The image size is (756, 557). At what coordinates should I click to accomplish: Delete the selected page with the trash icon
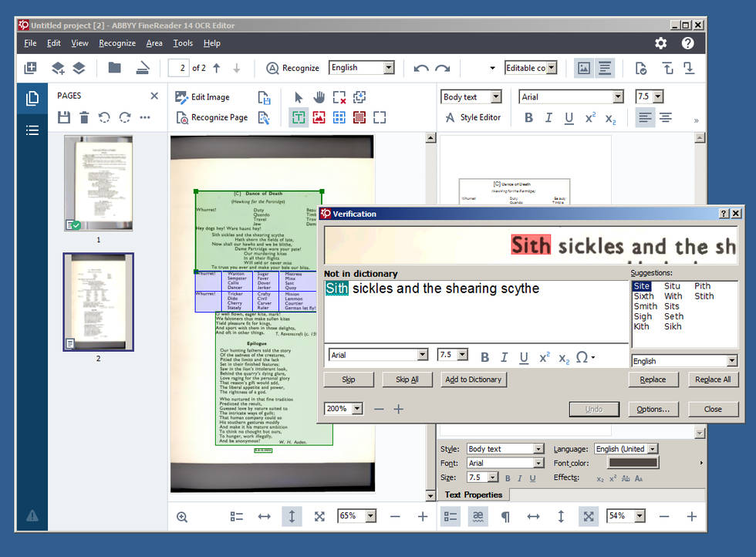[84, 117]
